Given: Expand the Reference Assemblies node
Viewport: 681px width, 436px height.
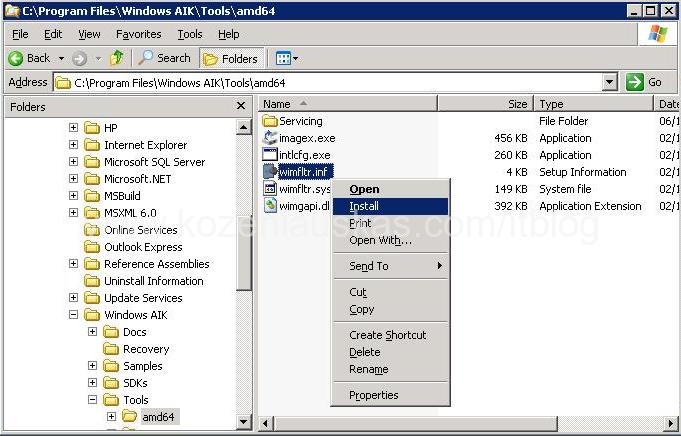Looking at the screenshot, I should [73, 264].
